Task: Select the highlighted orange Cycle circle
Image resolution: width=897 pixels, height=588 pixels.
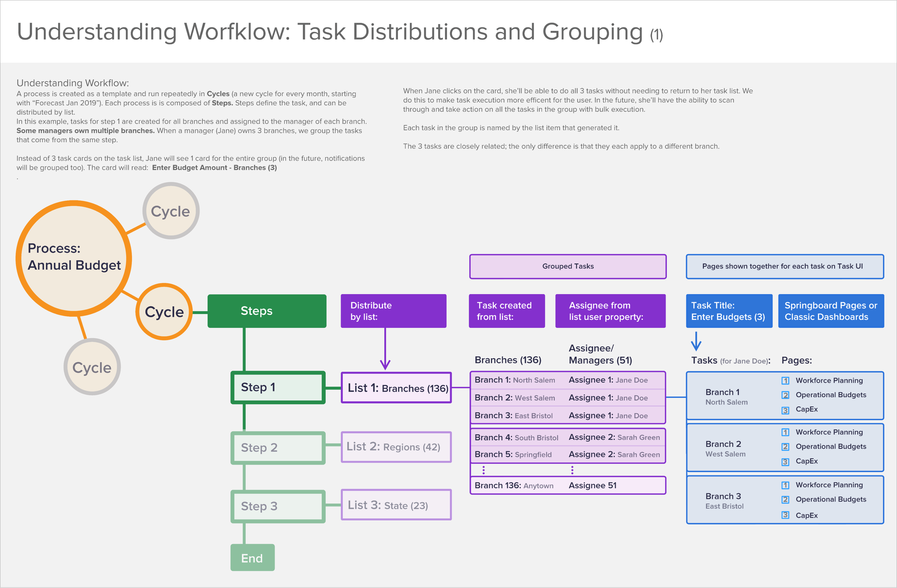Action: [164, 312]
